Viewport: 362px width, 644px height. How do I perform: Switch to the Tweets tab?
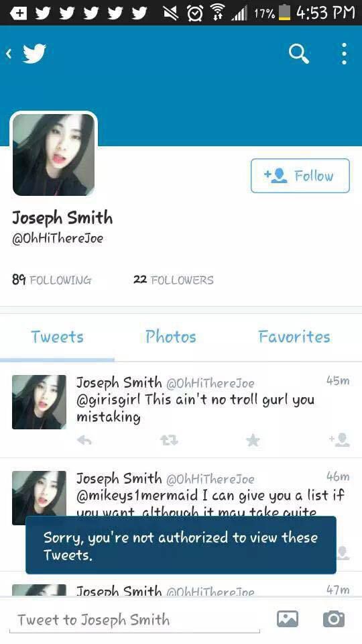pyautogui.click(x=57, y=337)
